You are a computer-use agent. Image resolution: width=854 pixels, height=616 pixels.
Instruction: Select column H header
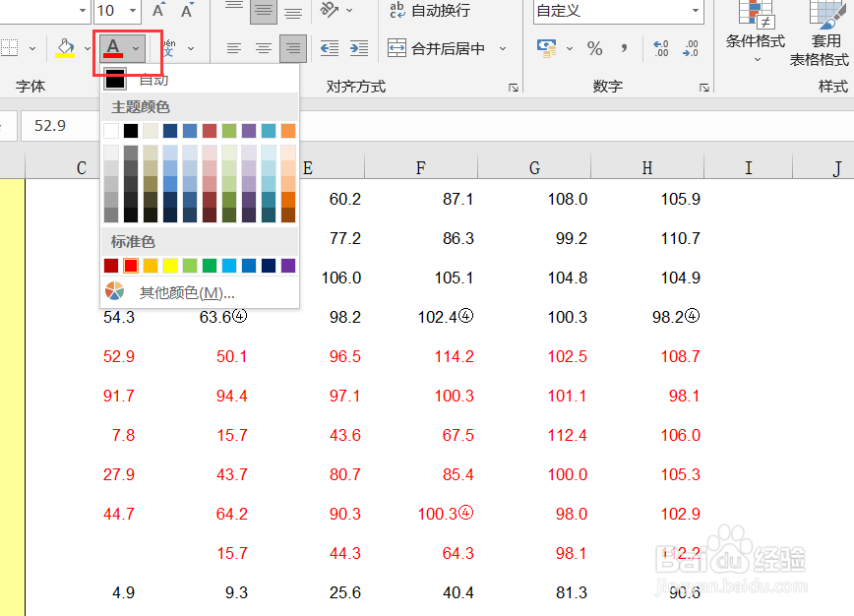click(647, 167)
